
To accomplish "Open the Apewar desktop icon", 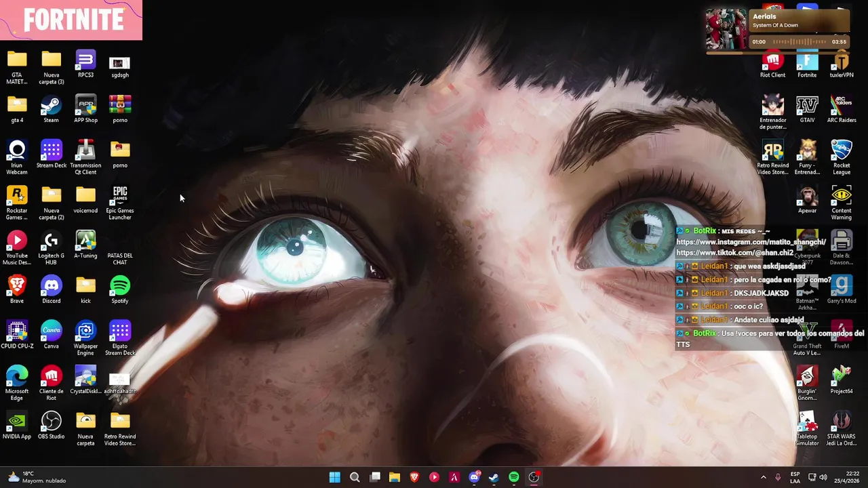I will coord(807,200).
